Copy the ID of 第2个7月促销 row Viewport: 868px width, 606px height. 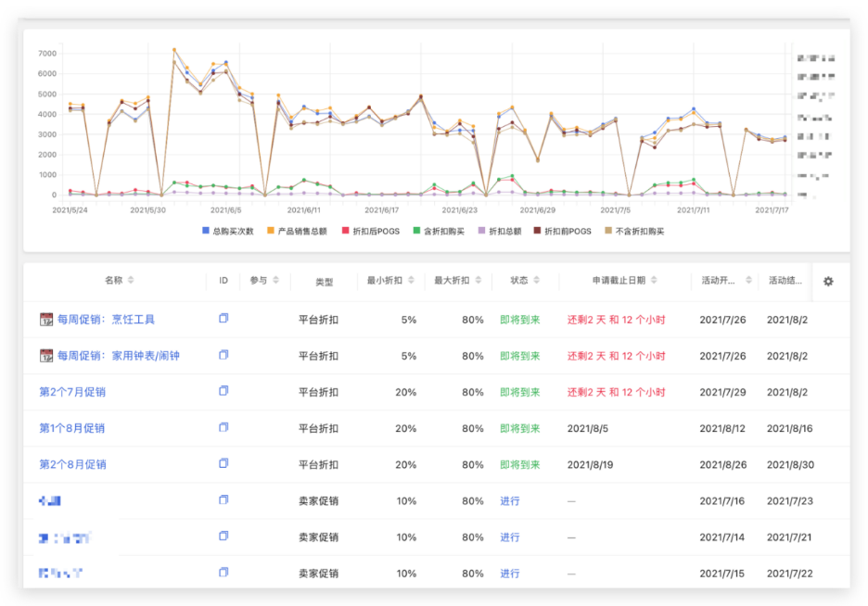point(223,391)
